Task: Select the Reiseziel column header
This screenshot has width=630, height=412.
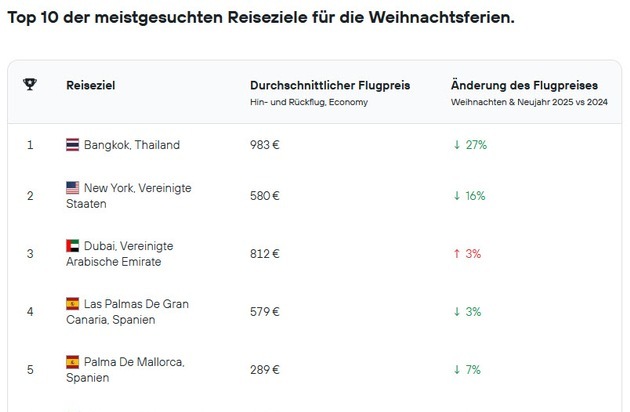Action: 90,86
